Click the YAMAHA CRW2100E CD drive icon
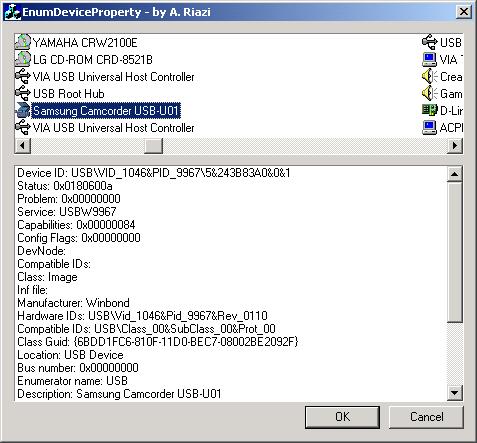 click(23, 42)
